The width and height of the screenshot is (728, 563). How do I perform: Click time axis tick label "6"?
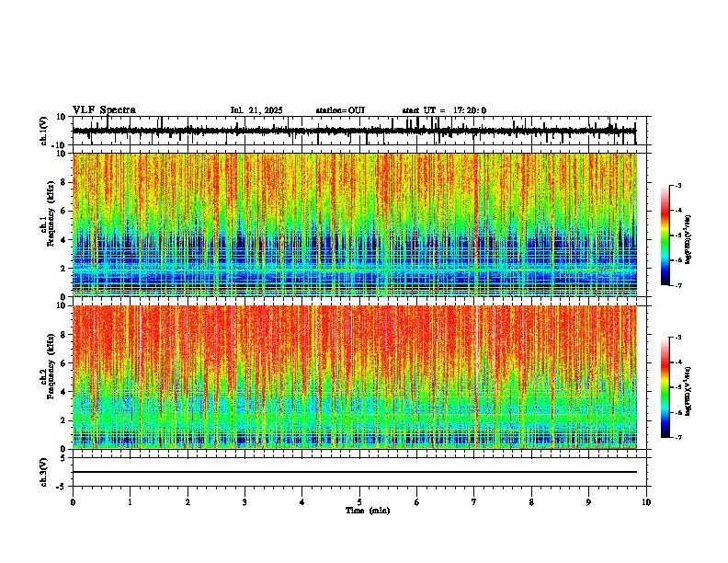pyautogui.click(x=417, y=502)
